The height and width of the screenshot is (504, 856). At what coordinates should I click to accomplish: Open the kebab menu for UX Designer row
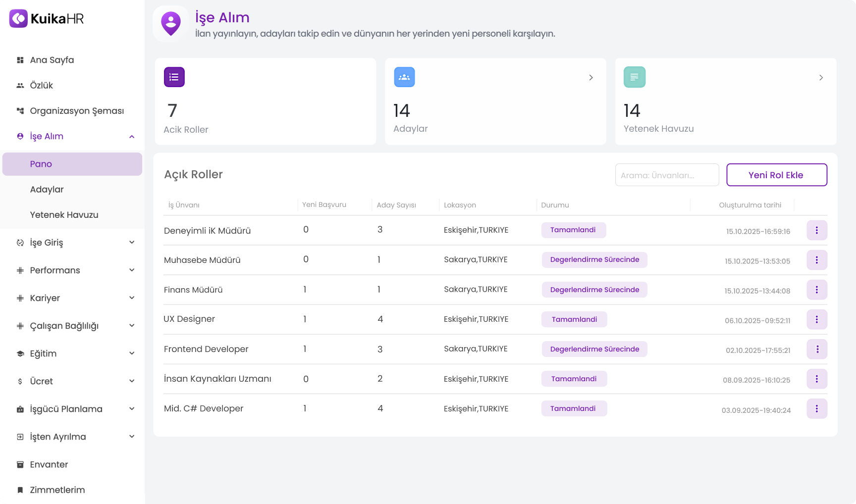coord(817,319)
